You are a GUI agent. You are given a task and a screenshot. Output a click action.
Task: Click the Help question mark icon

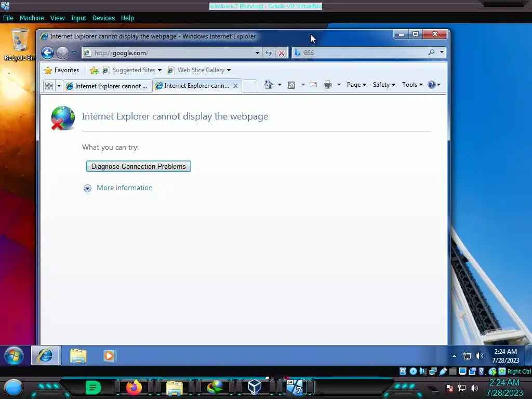(x=431, y=85)
